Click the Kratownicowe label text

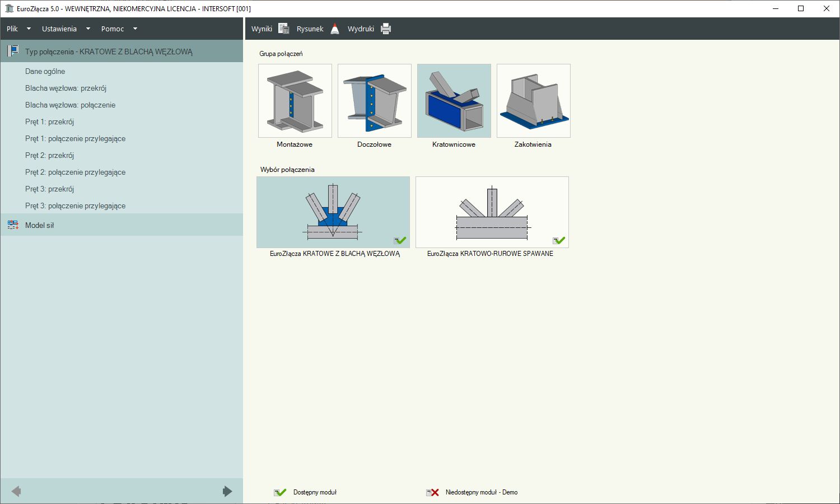coord(454,144)
